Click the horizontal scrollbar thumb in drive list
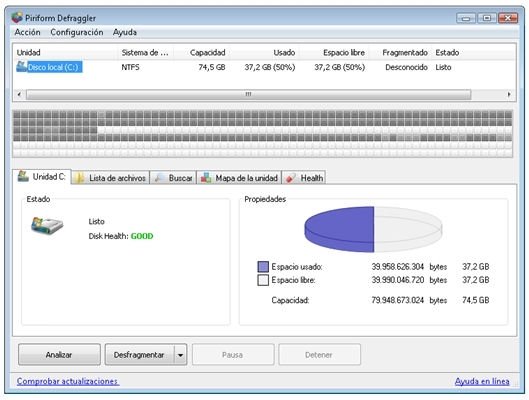The image size is (529, 400). (248, 94)
